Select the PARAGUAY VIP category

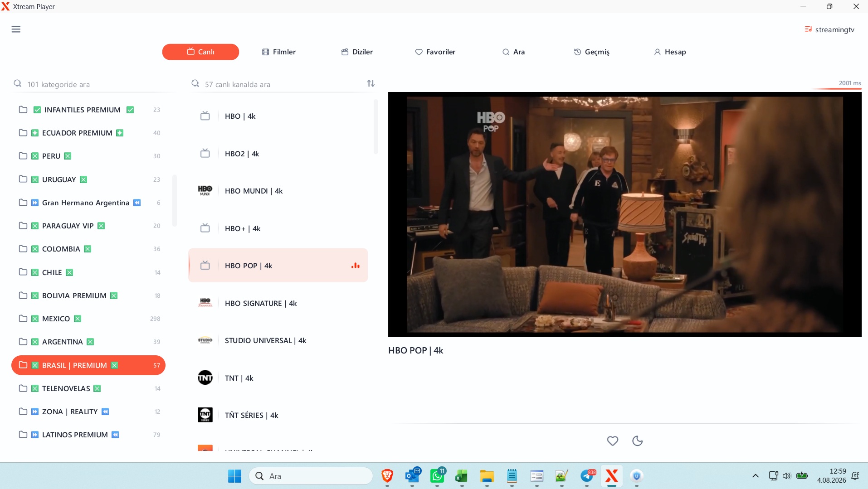tap(88, 226)
